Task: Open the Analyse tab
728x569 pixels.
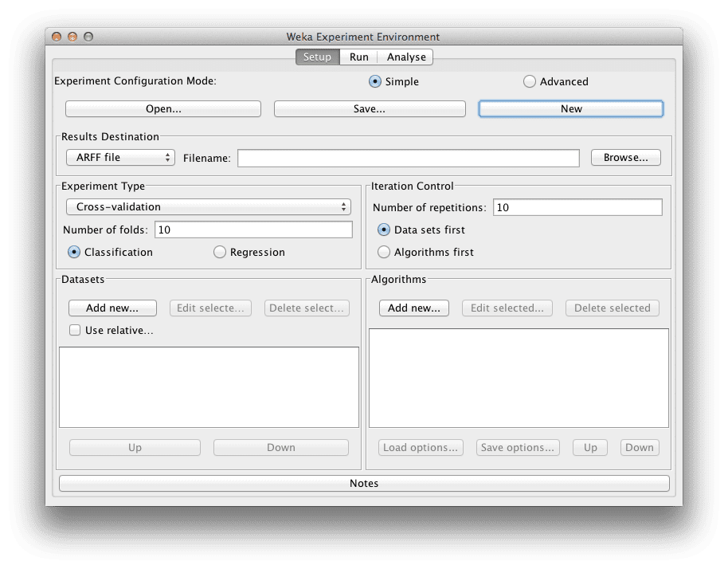Action: point(405,57)
